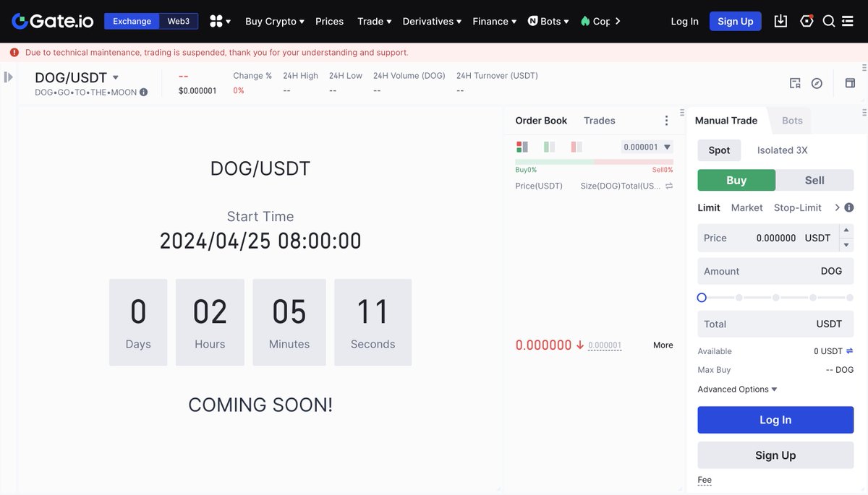Switch to the Trades tab

pos(600,121)
